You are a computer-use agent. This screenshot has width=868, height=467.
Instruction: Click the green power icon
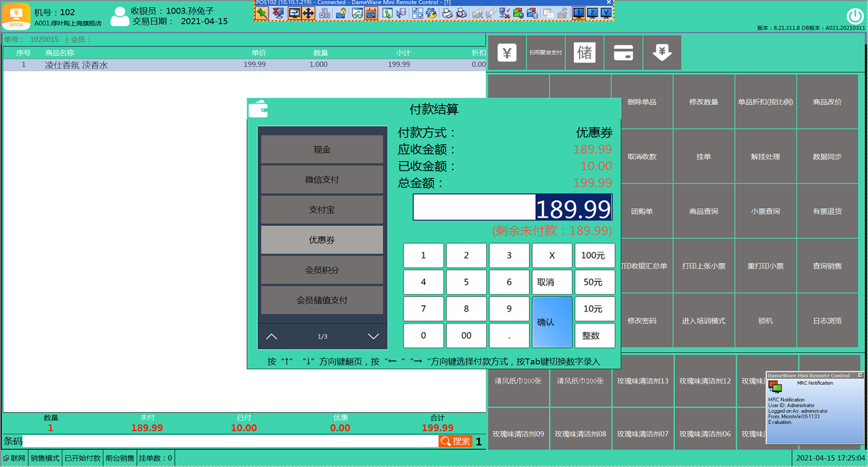(855, 16)
